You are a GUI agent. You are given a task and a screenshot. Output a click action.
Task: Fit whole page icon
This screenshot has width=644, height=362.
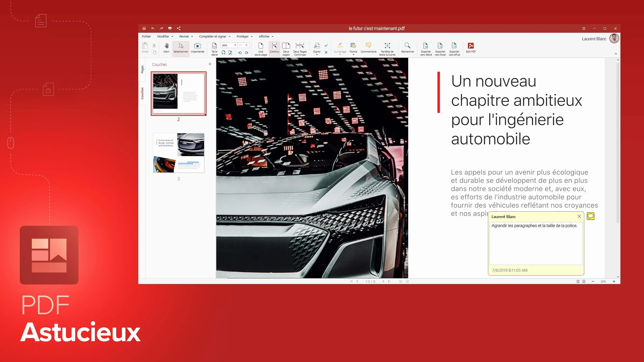pyautogui.click(x=230, y=53)
